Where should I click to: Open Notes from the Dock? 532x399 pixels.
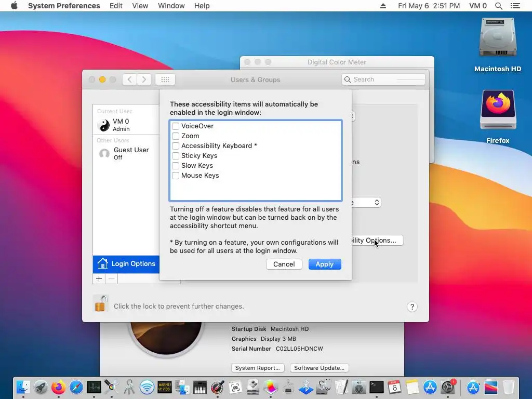[x=412, y=387]
